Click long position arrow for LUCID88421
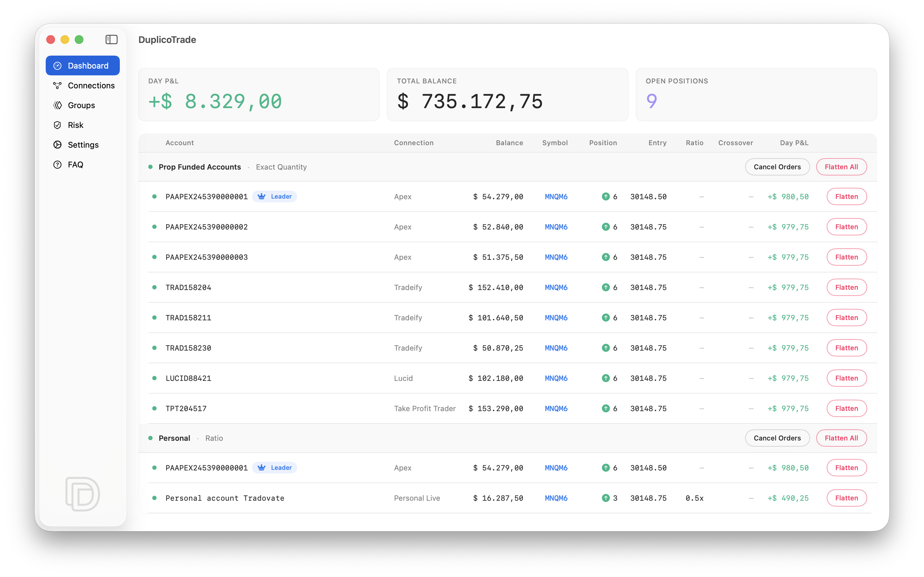The width and height of the screenshot is (924, 577). tap(605, 378)
